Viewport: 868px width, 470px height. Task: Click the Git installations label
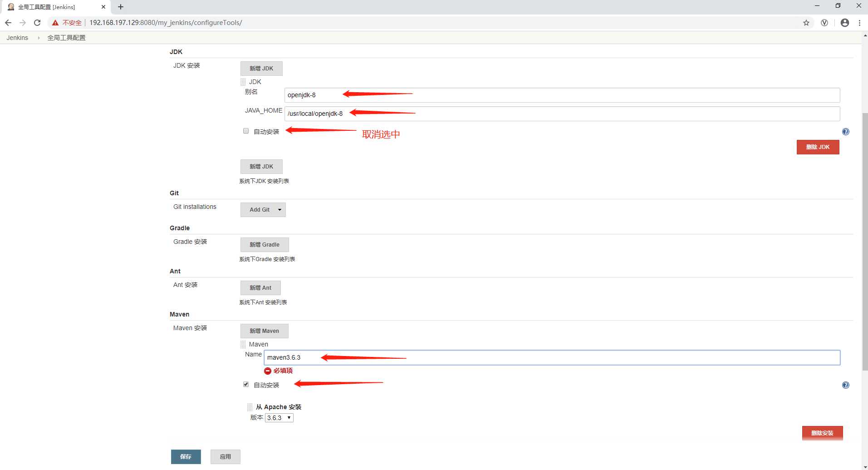[x=195, y=207]
